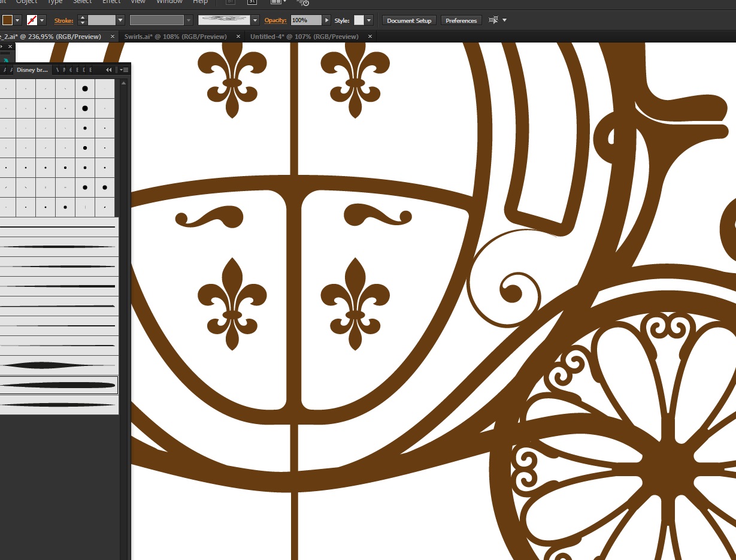Viewport: 736px width, 560px height.
Task: Open the stroke color swatch with red slash
Action: (x=32, y=20)
